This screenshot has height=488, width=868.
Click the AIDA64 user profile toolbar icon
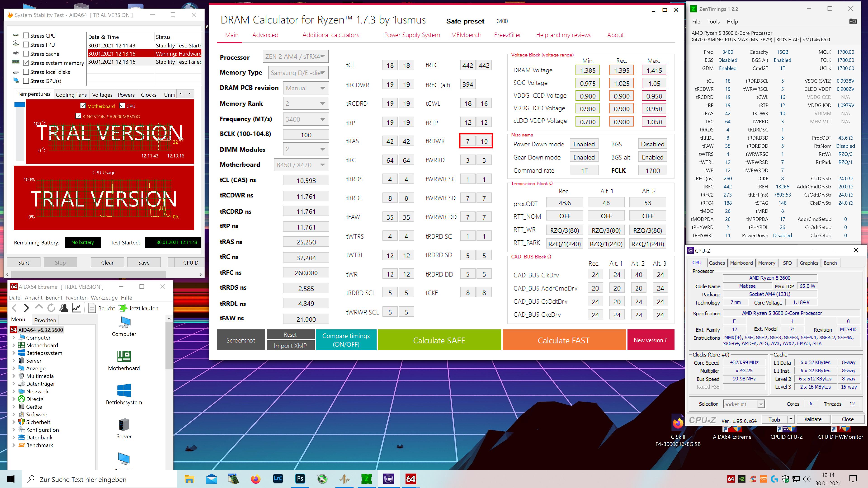click(64, 308)
